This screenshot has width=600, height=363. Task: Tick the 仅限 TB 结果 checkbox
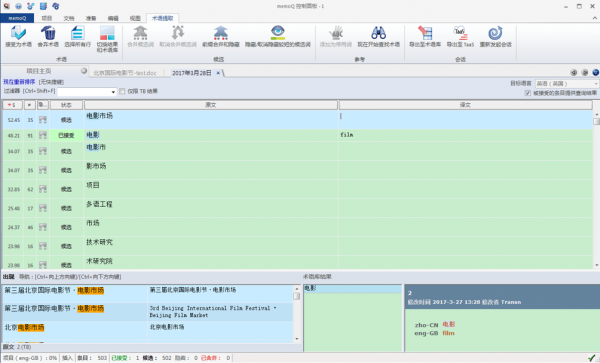click(122, 91)
